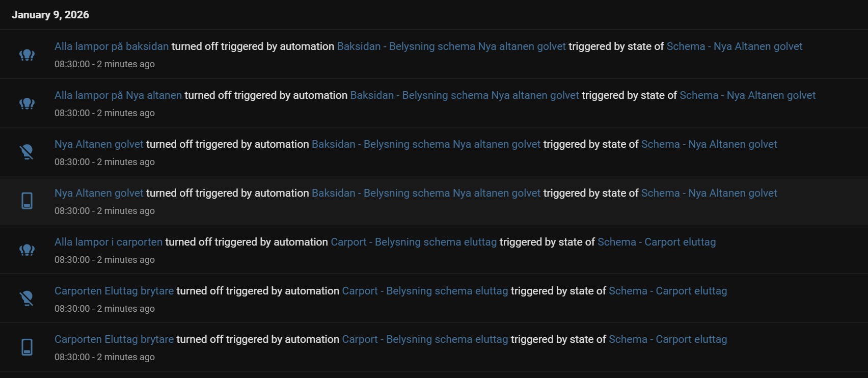Open the automation link in the Alla lampor på baksidan entry
This screenshot has height=378, width=868.
451,46
